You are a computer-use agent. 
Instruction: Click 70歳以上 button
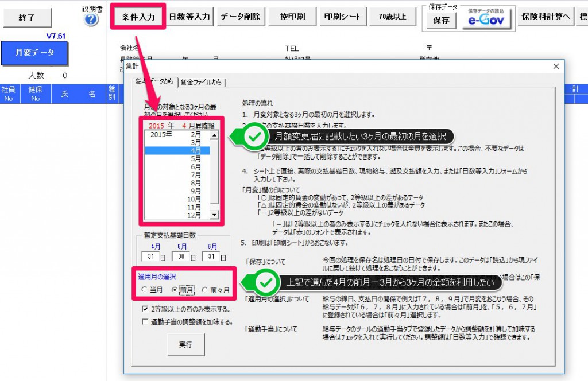point(393,17)
